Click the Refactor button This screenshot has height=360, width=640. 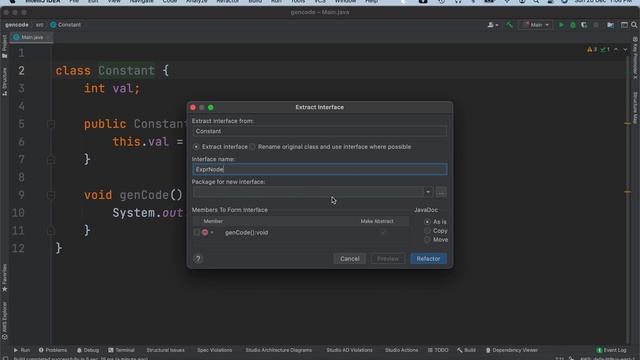pos(428,259)
